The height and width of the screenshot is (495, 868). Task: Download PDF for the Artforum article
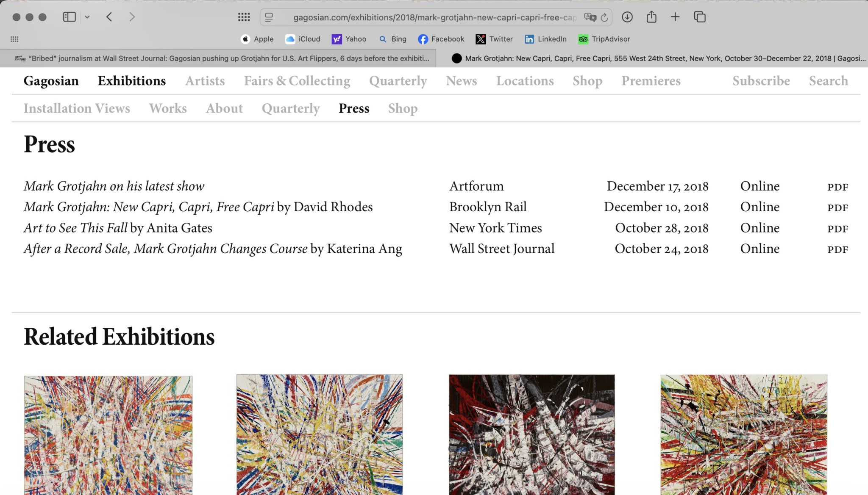[x=837, y=187]
